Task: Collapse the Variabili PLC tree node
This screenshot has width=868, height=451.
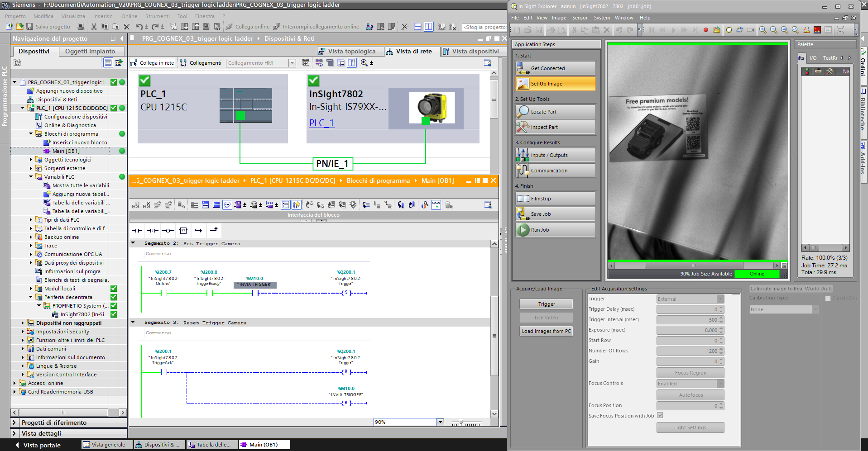Action: 31,177
